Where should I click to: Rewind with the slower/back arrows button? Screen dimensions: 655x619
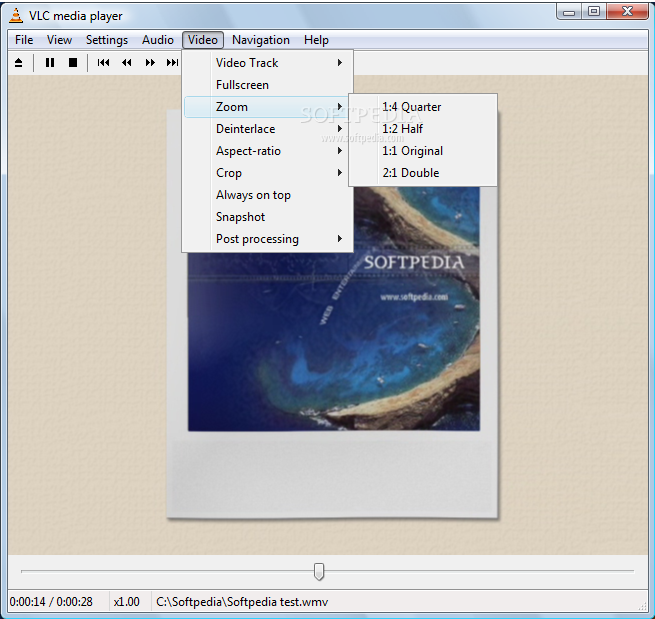127,63
